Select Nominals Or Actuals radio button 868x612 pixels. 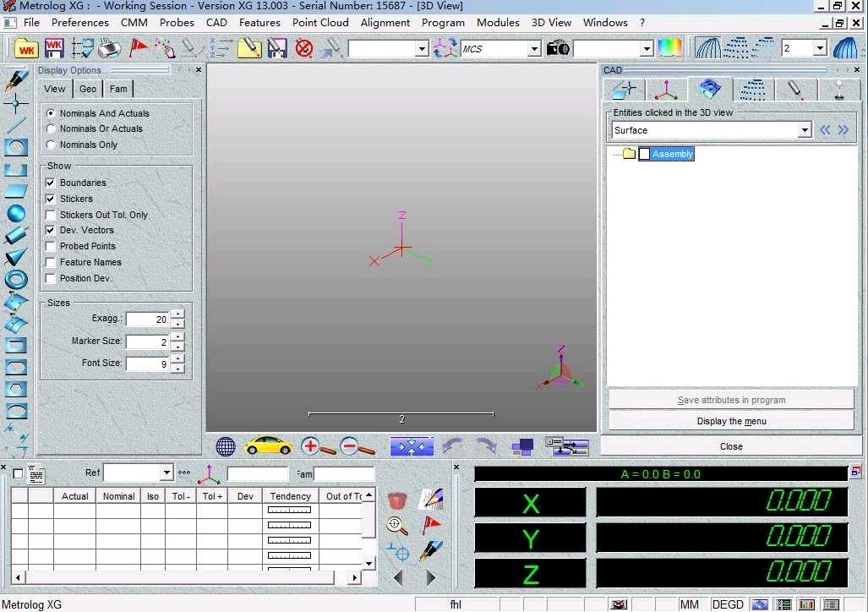click(51, 128)
